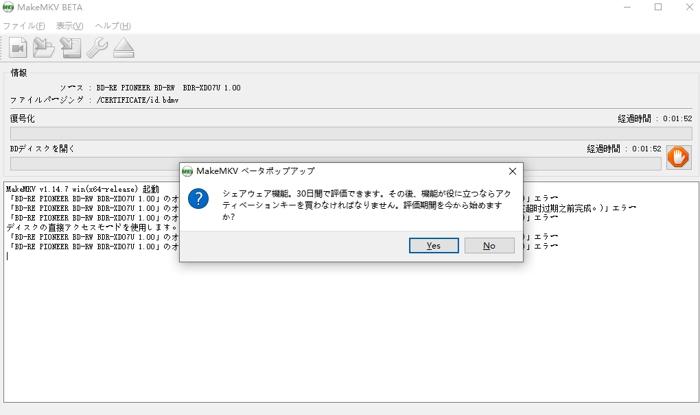Click the blue question mark dialog icon

point(198,199)
